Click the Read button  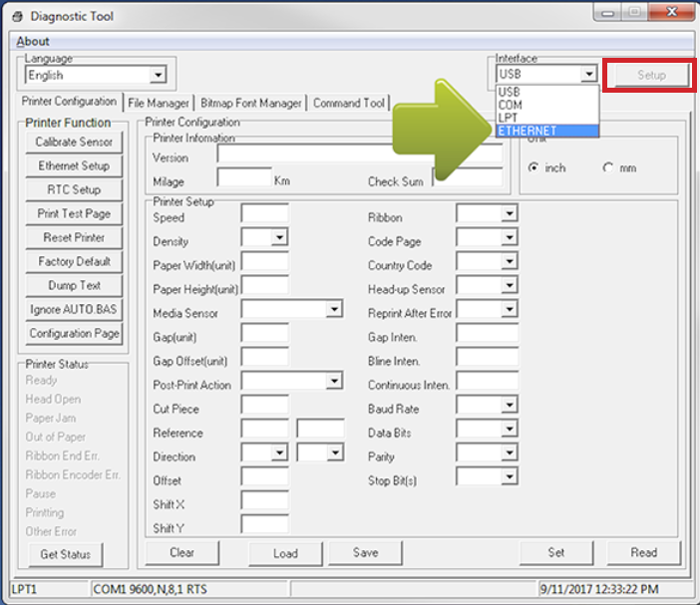(643, 552)
